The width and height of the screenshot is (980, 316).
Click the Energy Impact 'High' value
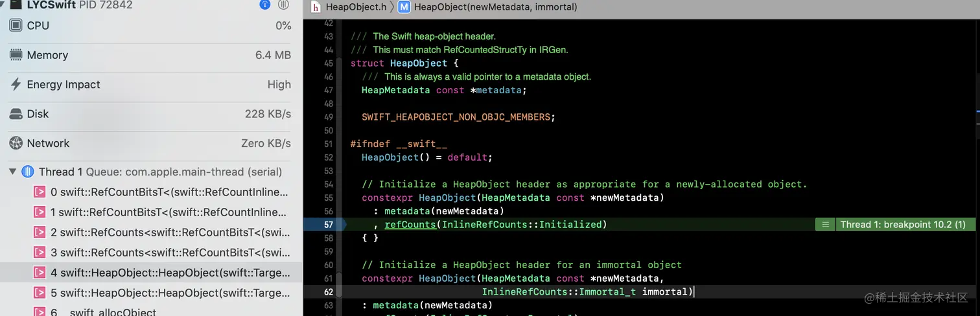279,84
